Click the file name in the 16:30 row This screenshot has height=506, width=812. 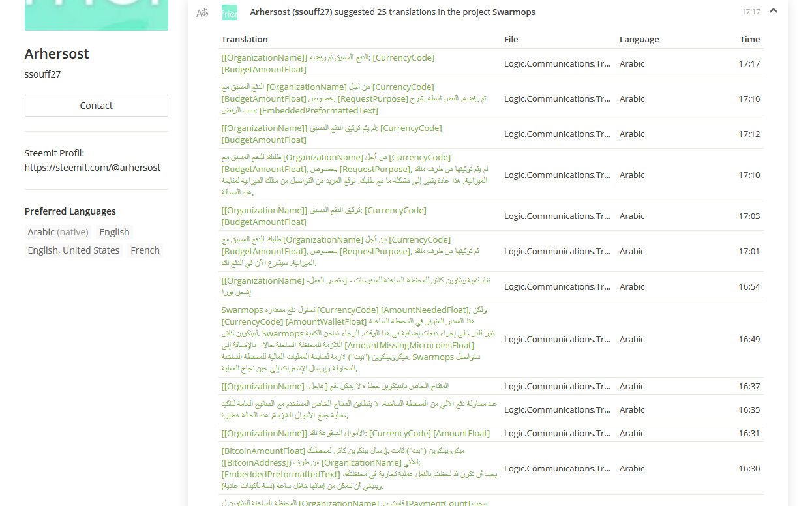558,468
